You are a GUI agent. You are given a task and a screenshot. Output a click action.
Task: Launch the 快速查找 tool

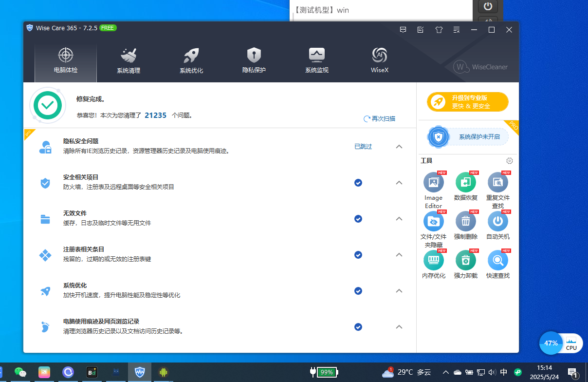click(498, 265)
